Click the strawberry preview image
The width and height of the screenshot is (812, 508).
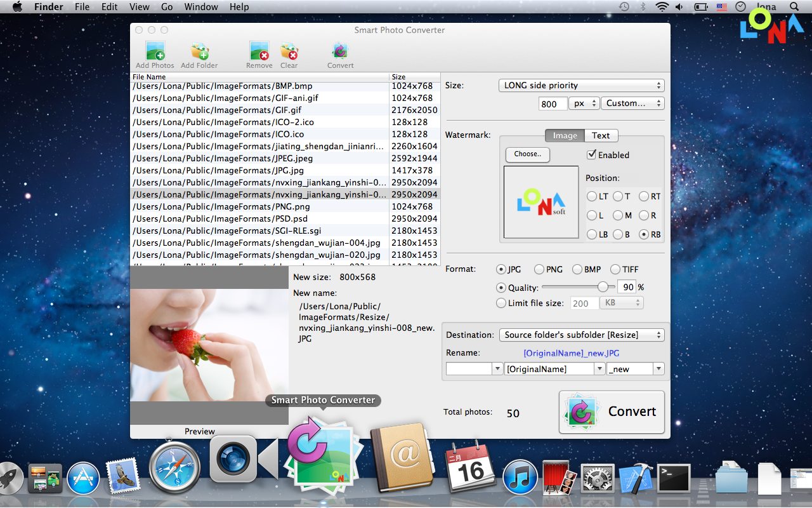pos(209,345)
